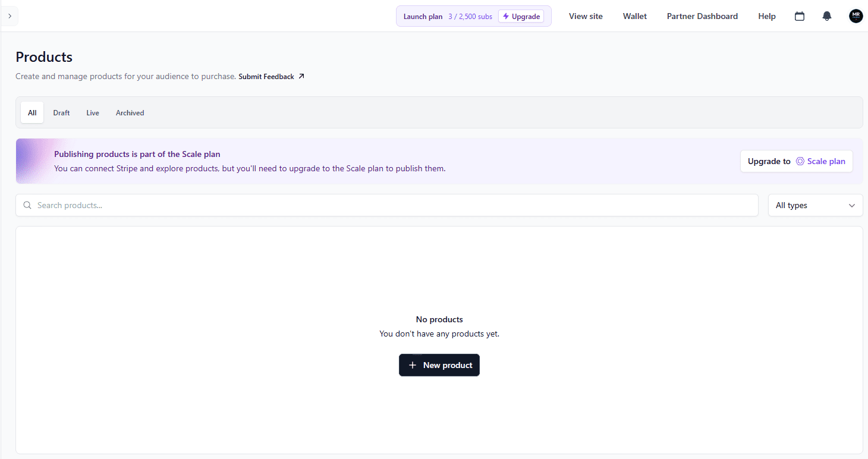Switch to the Live tab
This screenshot has height=459, width=868.
[x=93, y=112]
